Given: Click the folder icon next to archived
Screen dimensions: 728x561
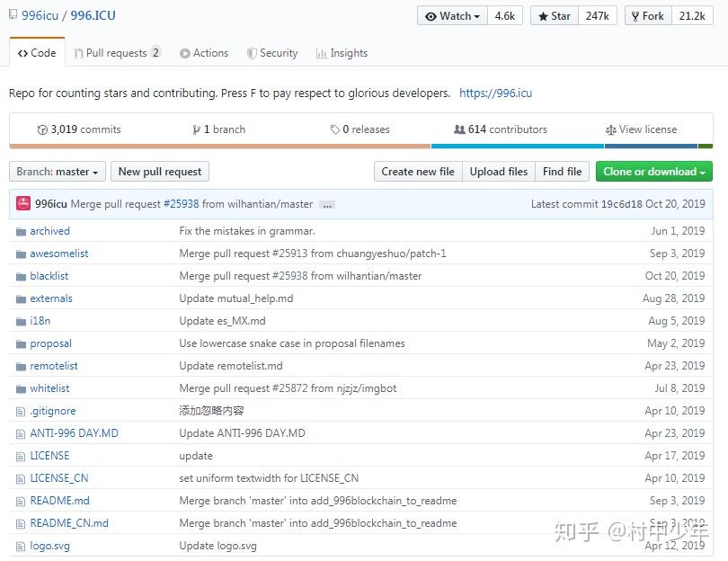Looking at the screenshot, I should pos(21,231).
